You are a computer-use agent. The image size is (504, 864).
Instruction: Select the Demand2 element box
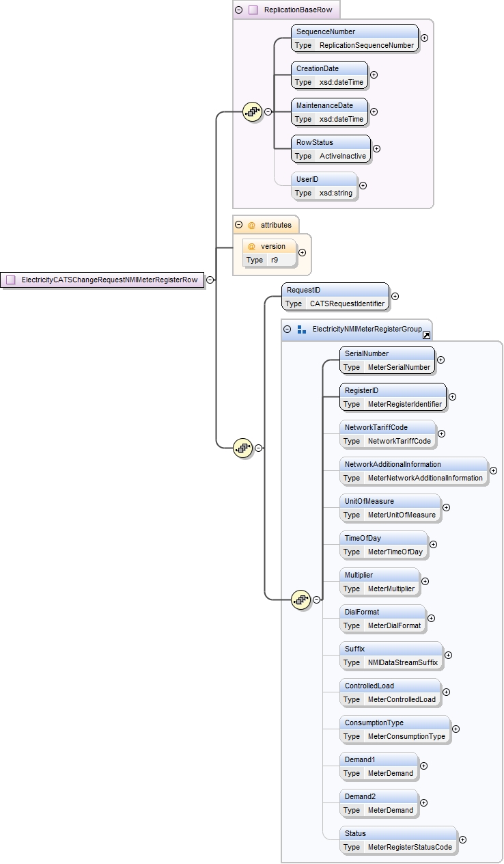[x=378, y=803]
